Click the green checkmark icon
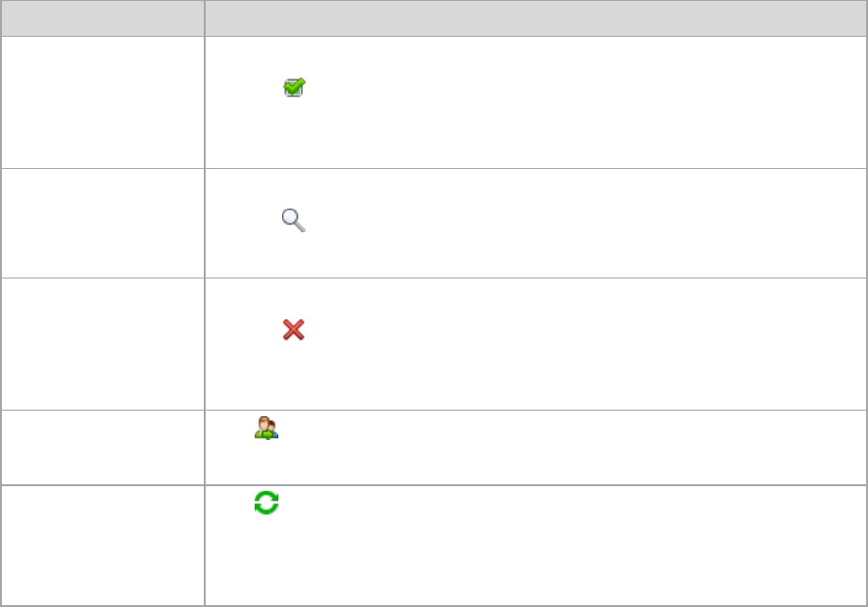 tap(295, 88)
